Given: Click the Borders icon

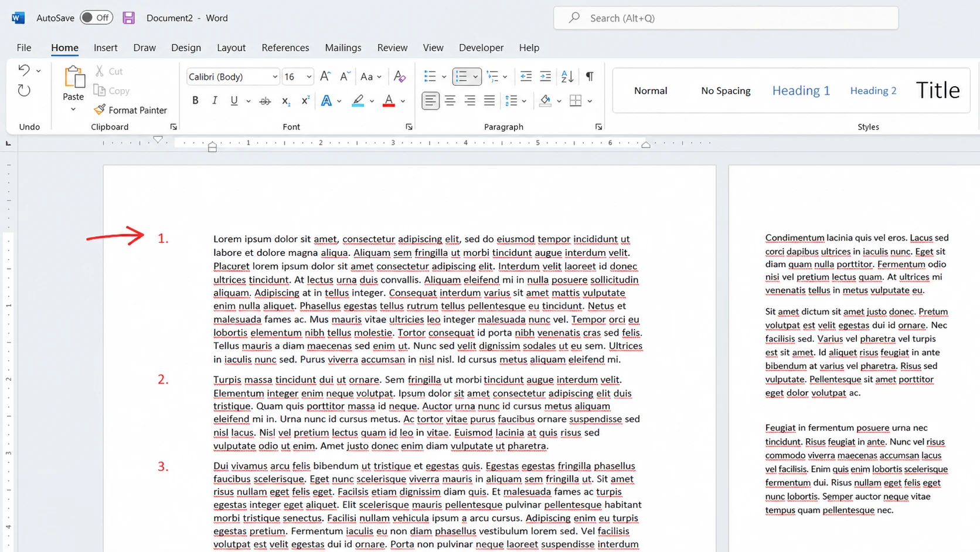Looking at the screenshot, I should tap(576, 101).
